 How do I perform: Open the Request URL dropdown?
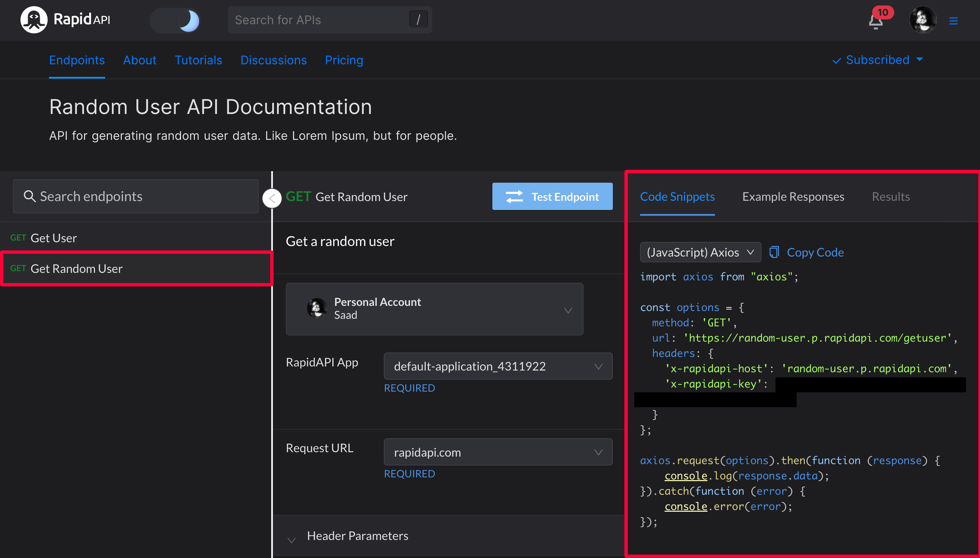point(498,452)
